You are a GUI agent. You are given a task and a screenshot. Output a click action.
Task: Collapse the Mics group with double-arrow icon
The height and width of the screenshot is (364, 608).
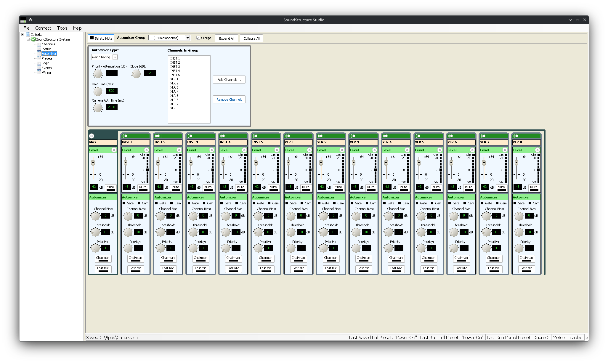point(92,136)
